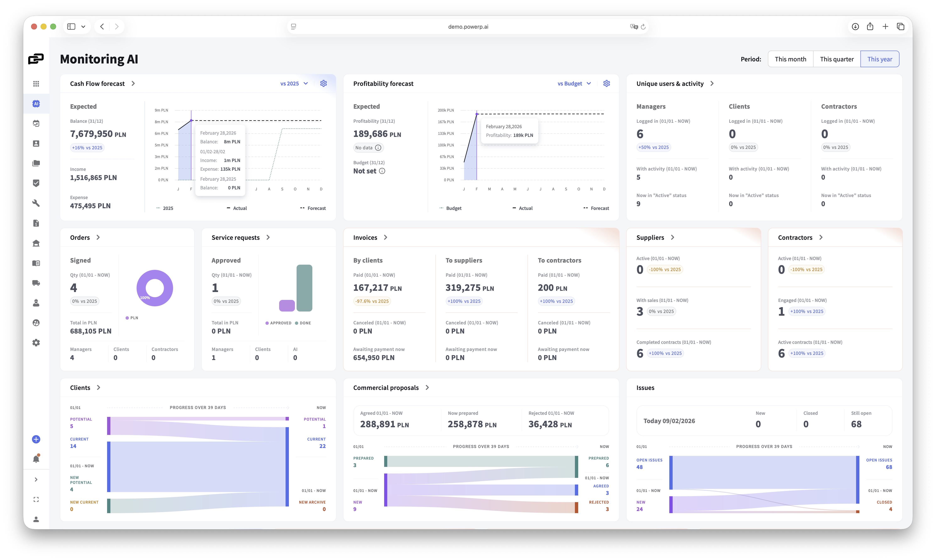Image resolution: width=936 pixels, height=560 pixels.
Task: Click the wrench tool sidebar icon
Action: [36, 203]
